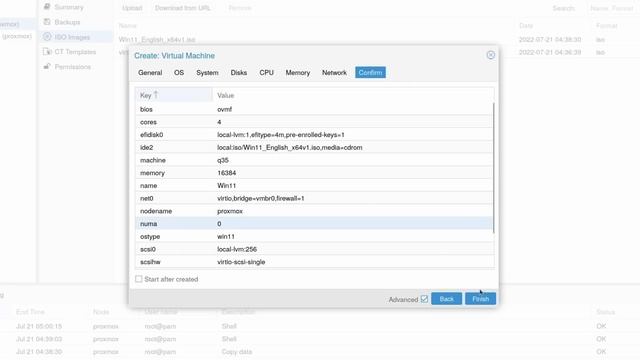Screen dimensions: 640x360
Task: Select the scsi0 row
Action: coord(313,249)
